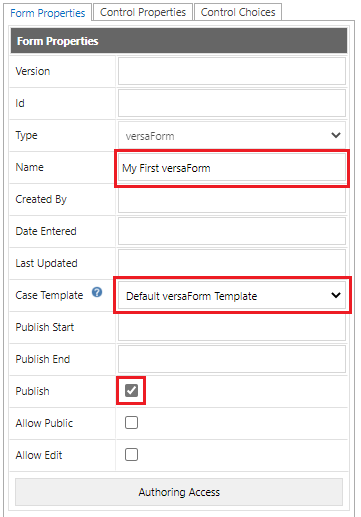
Task: Tick the Allow Edit checkbox
Action: pos(131,454)
